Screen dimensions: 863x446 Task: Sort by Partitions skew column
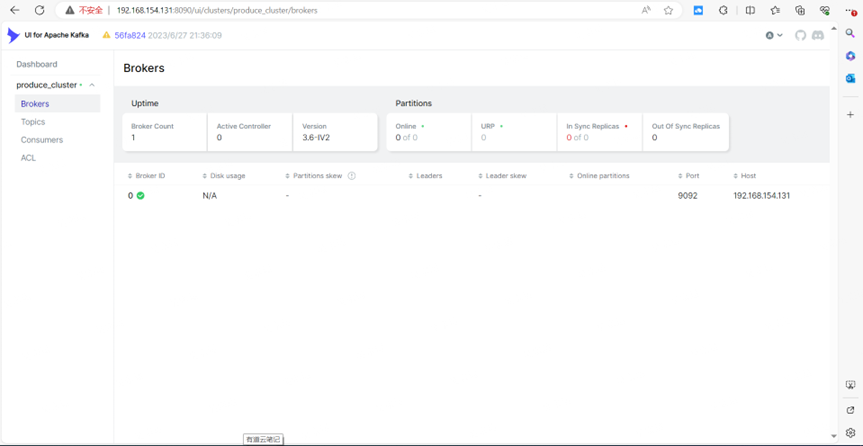[x=314, y=176]
